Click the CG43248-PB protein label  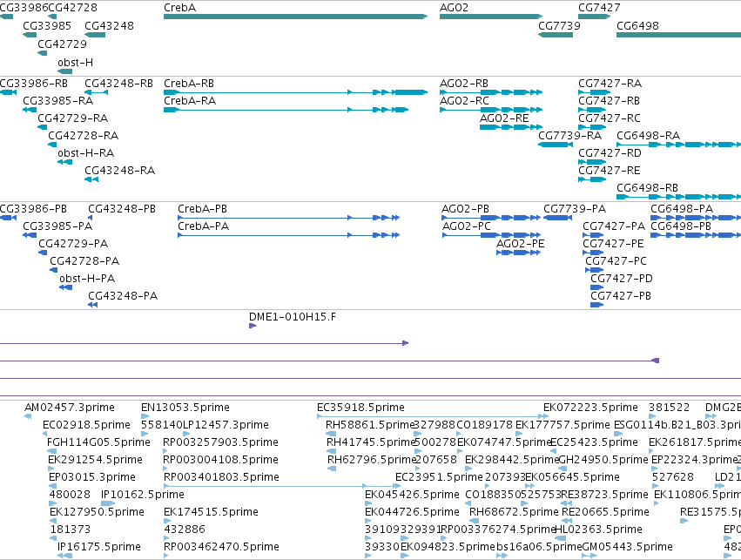(122, 209)
